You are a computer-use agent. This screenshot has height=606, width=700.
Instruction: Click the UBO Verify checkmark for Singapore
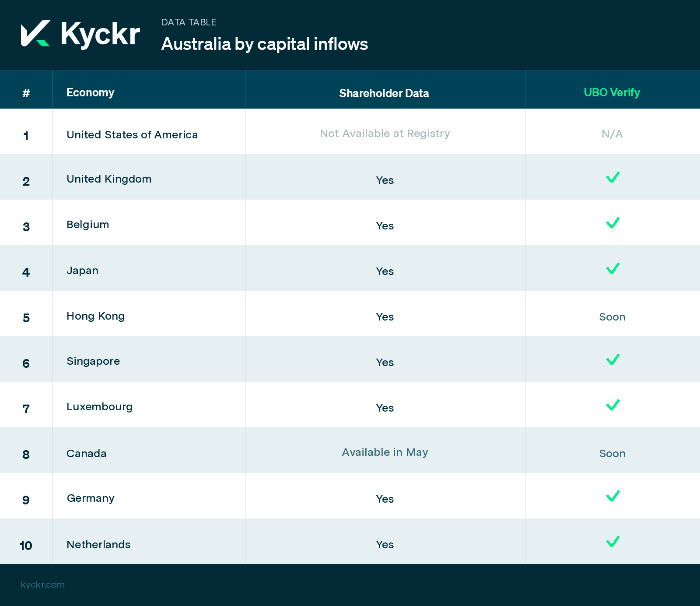click(x=612, y=359)
